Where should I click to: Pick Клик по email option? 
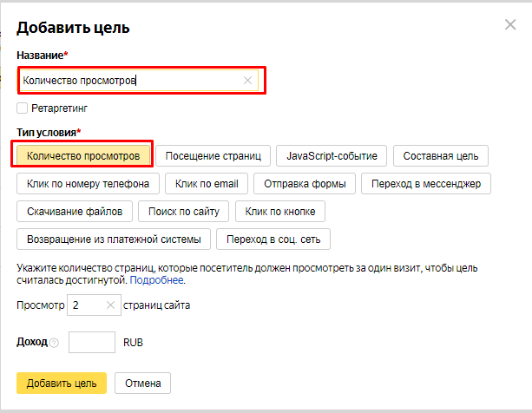(207, 183)
